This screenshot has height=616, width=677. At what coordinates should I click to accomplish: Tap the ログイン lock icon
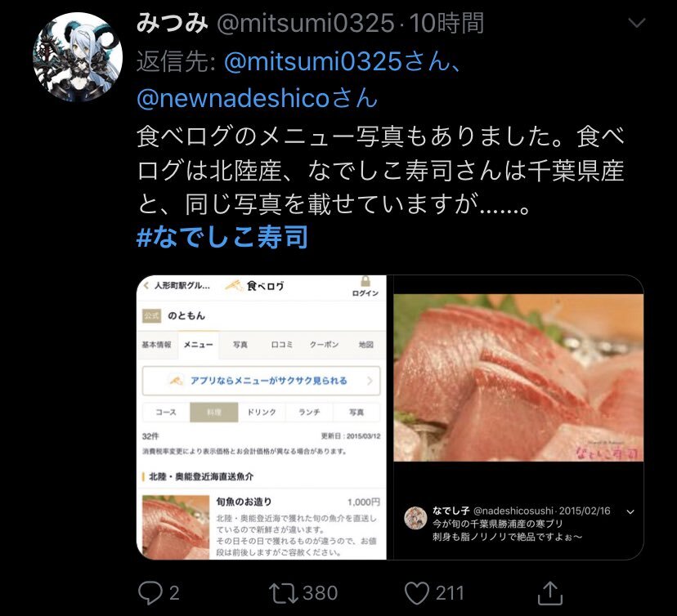click(365, 282)
